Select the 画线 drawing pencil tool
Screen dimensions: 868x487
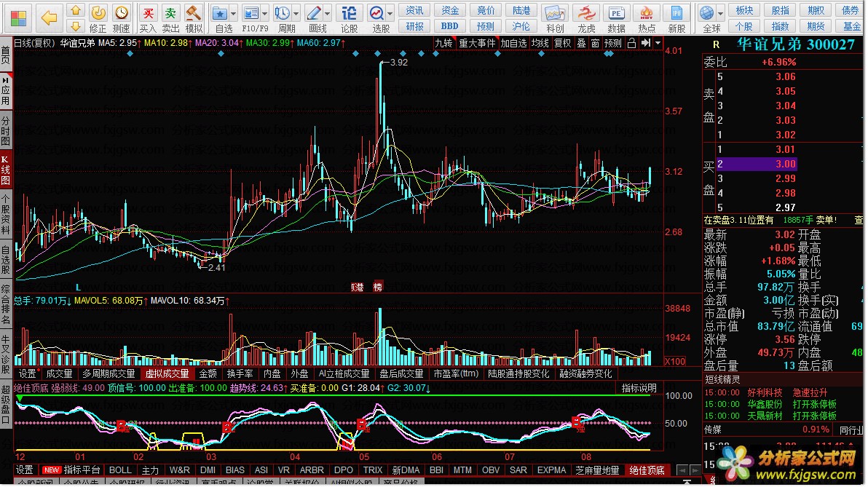(314, 19)
